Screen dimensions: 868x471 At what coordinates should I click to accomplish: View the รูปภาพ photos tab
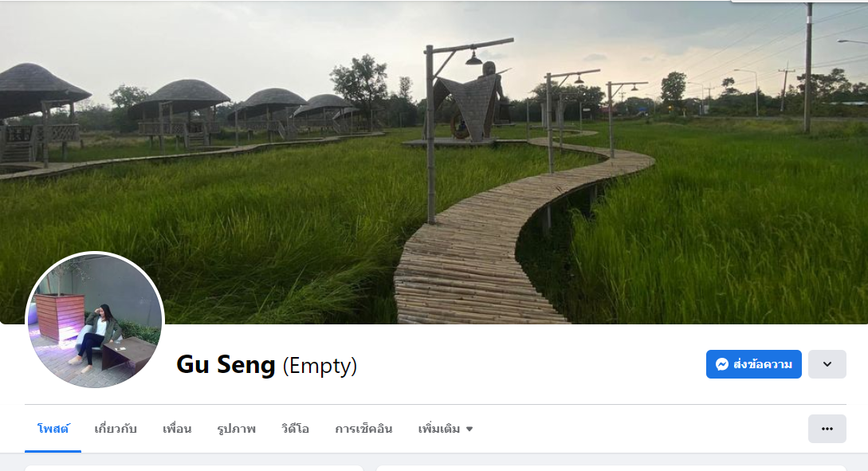pos(237,429)
